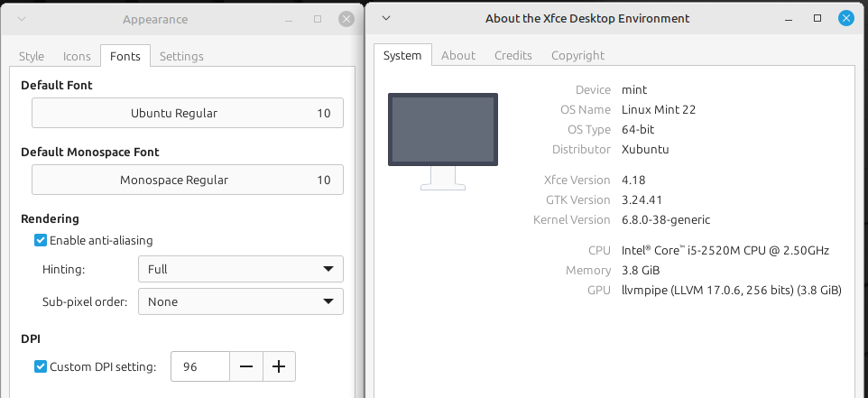Viewport: 868px width, 398px height.
Task: Choose Monospace Regular font button
Action: (187, 180)
